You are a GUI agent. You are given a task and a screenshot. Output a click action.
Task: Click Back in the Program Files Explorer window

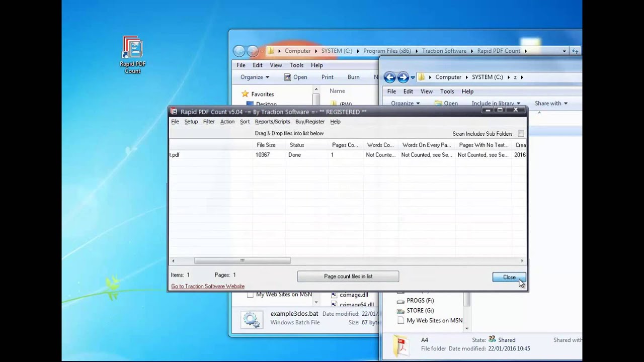pyautogui.click(x=239, y=51)
